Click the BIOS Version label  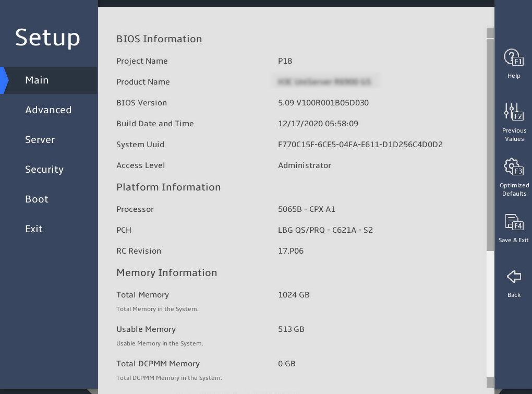141,103
